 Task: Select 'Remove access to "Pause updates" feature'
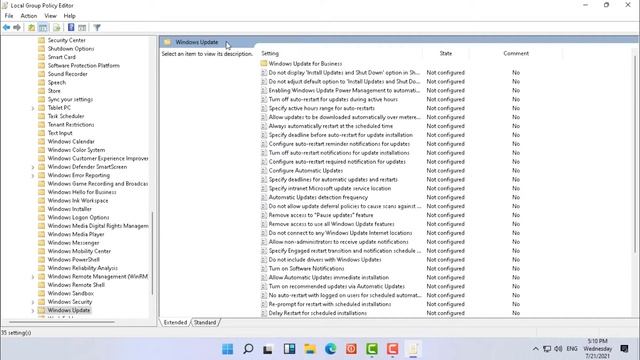coord(321,215)
